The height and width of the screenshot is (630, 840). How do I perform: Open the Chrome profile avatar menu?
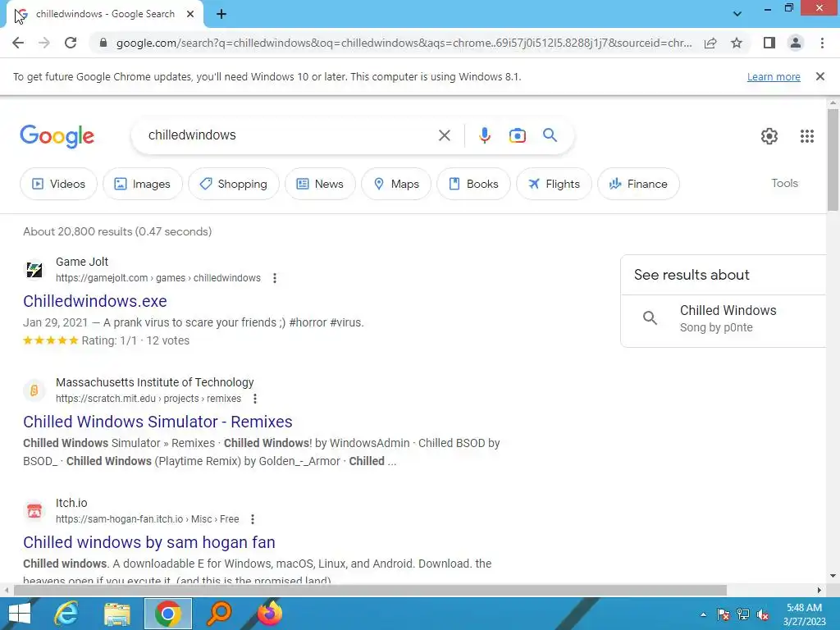pyautogui.click(x=796, y=43)
